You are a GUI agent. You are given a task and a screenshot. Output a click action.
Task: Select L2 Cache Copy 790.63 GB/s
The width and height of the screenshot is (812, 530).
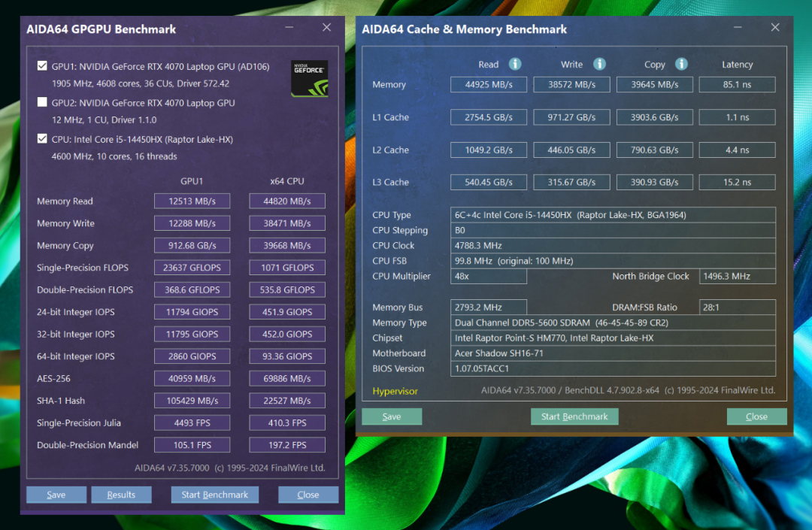coord(655,150)
